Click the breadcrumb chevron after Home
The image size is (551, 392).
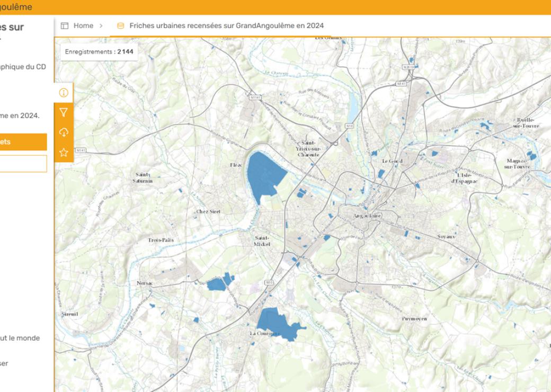pyautogui.click(x=101, y=25)
